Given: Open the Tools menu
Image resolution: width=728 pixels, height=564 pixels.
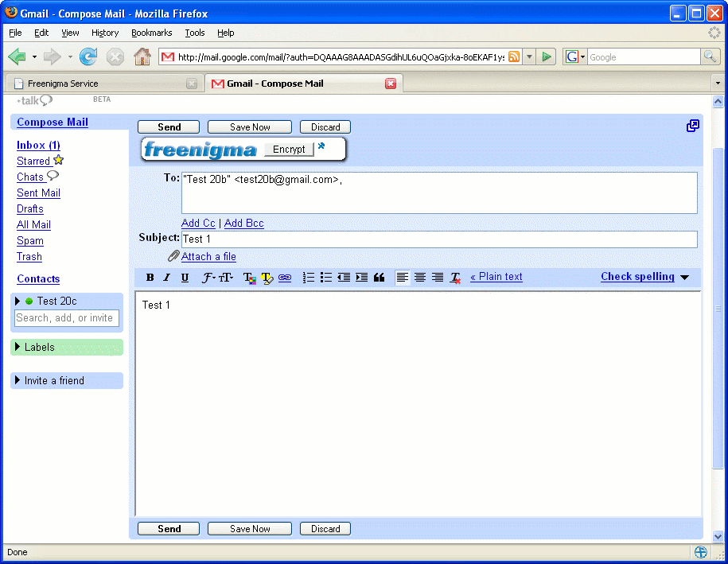Looking at the screenshot, I should coord(195,33).
